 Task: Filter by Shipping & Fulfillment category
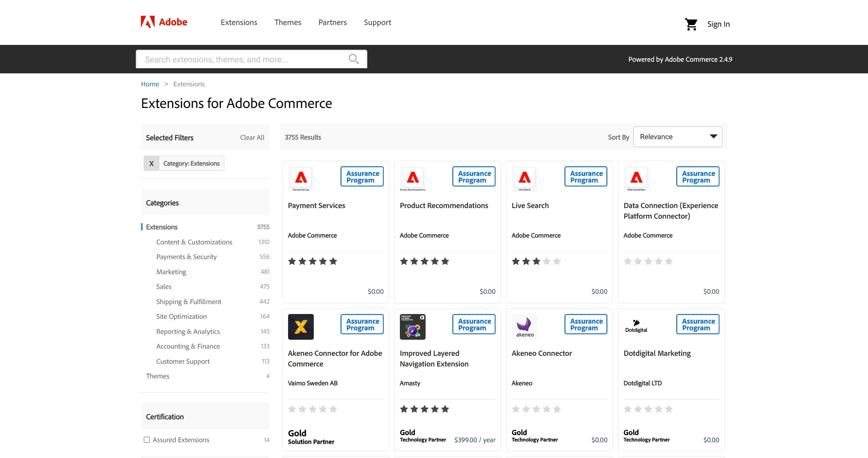(189, 302)
